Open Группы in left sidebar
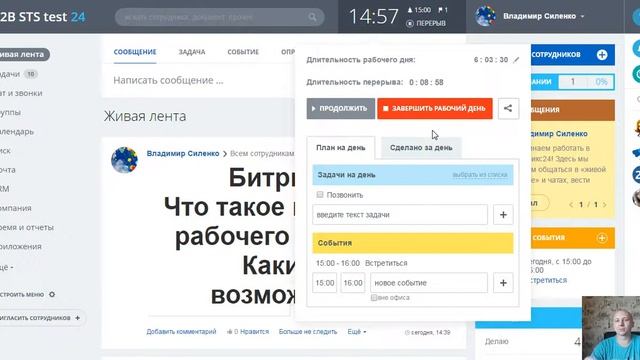The image size is (640, 360). point(11,112)
